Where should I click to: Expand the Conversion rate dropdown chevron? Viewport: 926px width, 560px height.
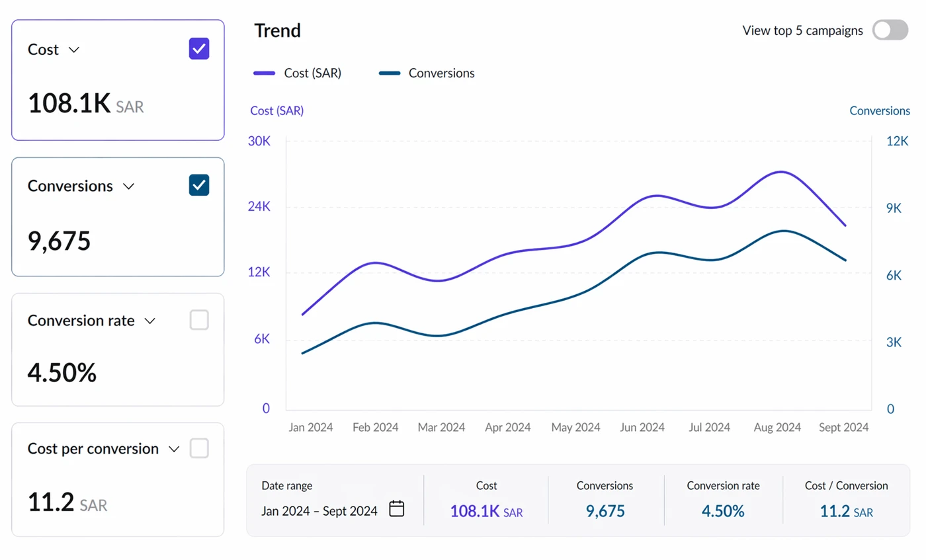tap(150, 321)
